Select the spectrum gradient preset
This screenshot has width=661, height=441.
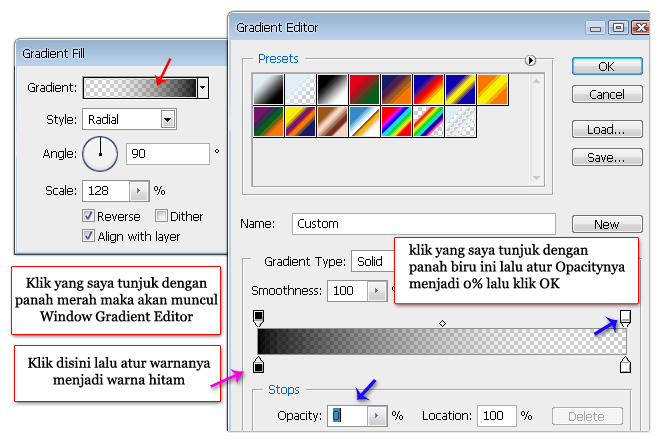[396, 121]
